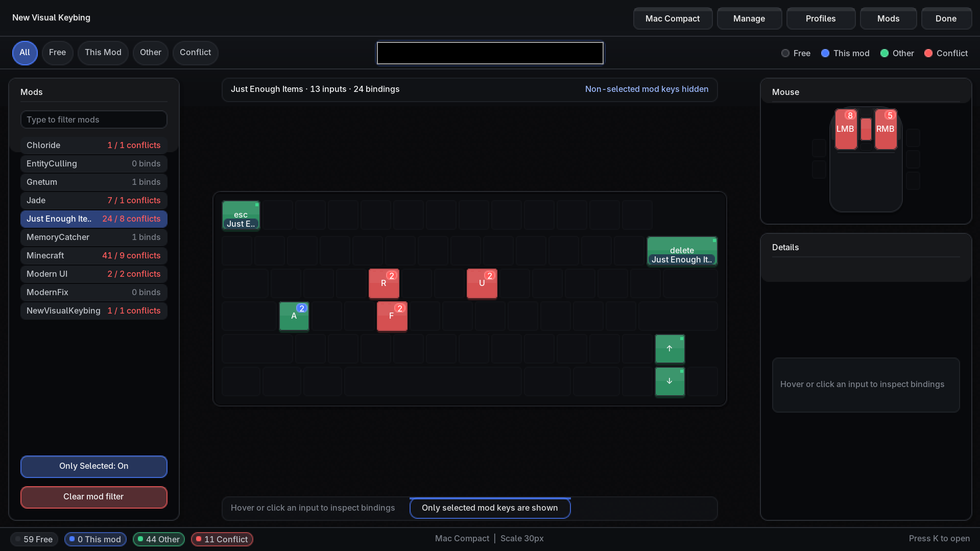Image resolution: width=980 pixels, height=551 pixels.
Task: Switch to the This Mod filter
Action: tap(103, 53)
